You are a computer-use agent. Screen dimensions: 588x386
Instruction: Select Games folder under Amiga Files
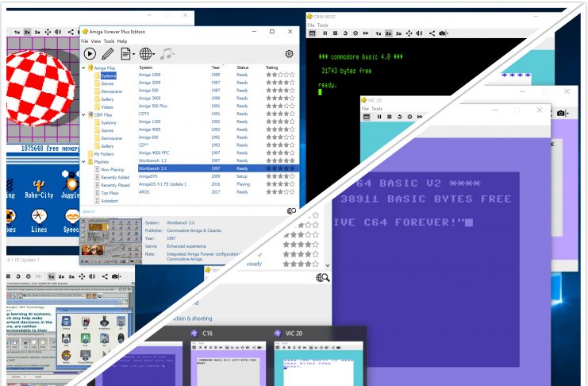(x=107, y=83)
